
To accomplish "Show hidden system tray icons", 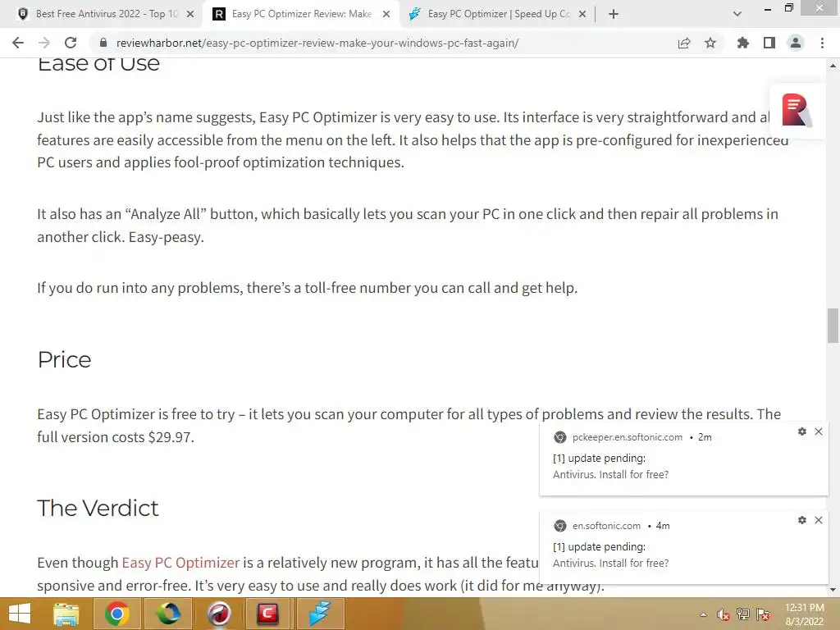I will [x=703, y=614].
